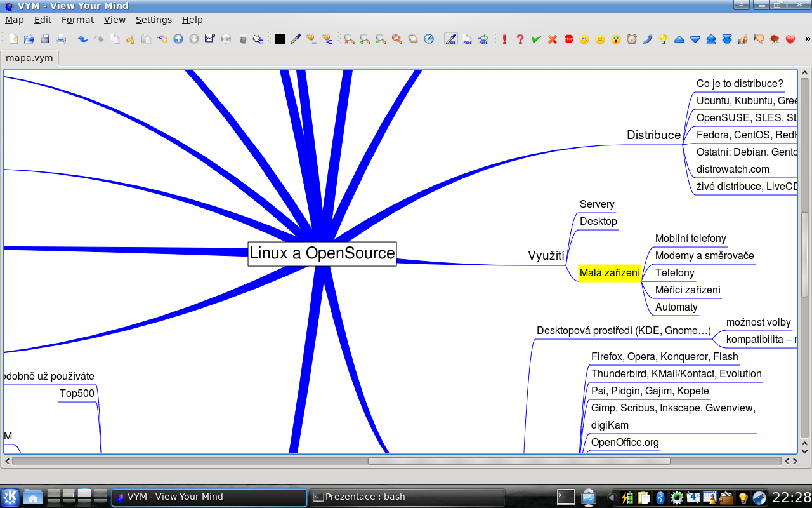Viewport: 812px width, 508px height.
Task: Print the map using printer icon
Action: [x=61, y=39]
